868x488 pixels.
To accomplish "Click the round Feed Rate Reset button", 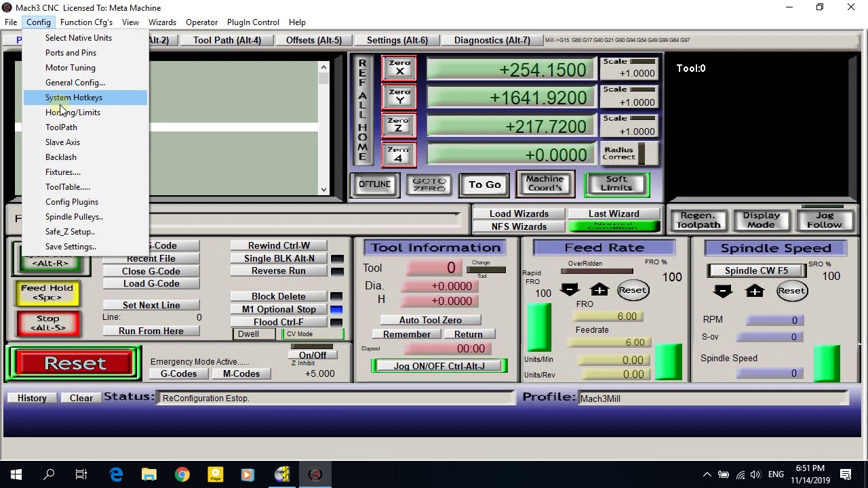I will [x=633, y=290].
